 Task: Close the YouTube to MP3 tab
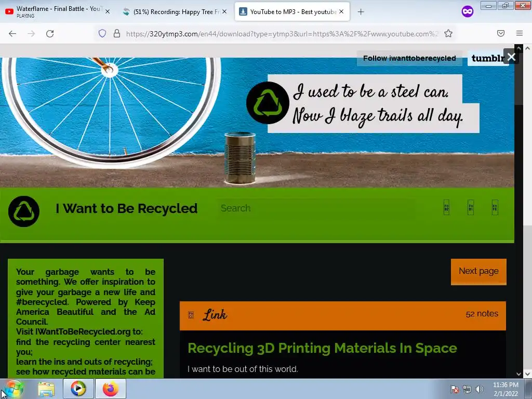[x=341, y=11]
